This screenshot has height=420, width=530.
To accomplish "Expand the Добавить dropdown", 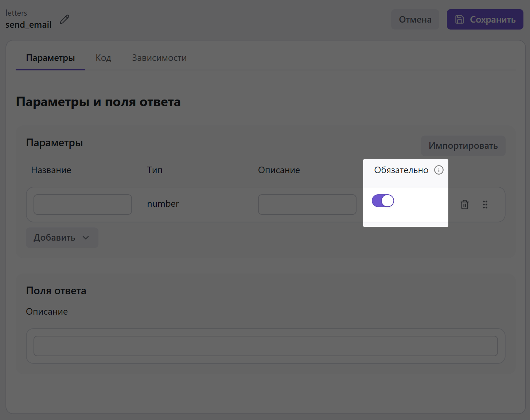I will coord(62,238).
